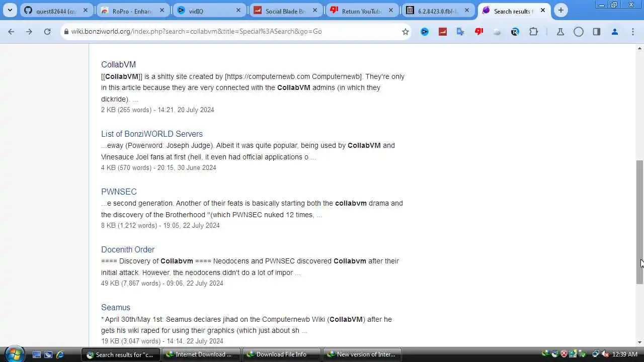The width and height of the screenshot is (644, 362).
Task: Click the cloud extension icon
Action: pos(497,32)
